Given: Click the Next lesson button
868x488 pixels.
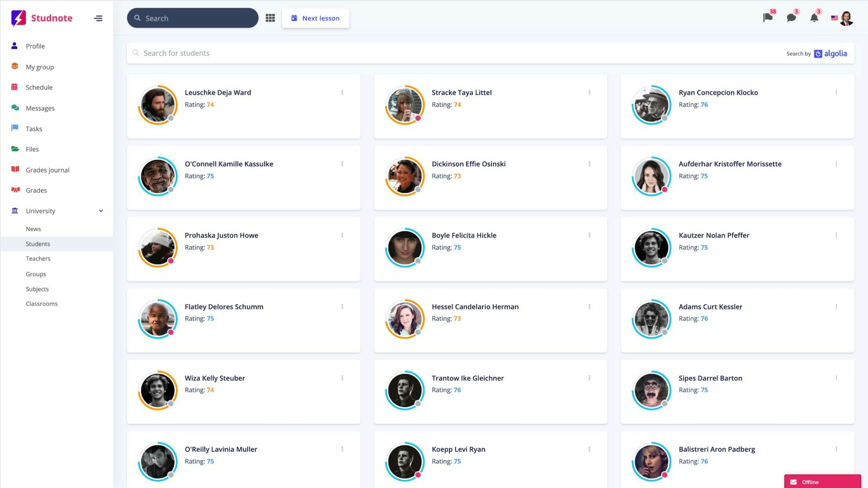Looking at the screenshot, I should click(x=316, y=18).
